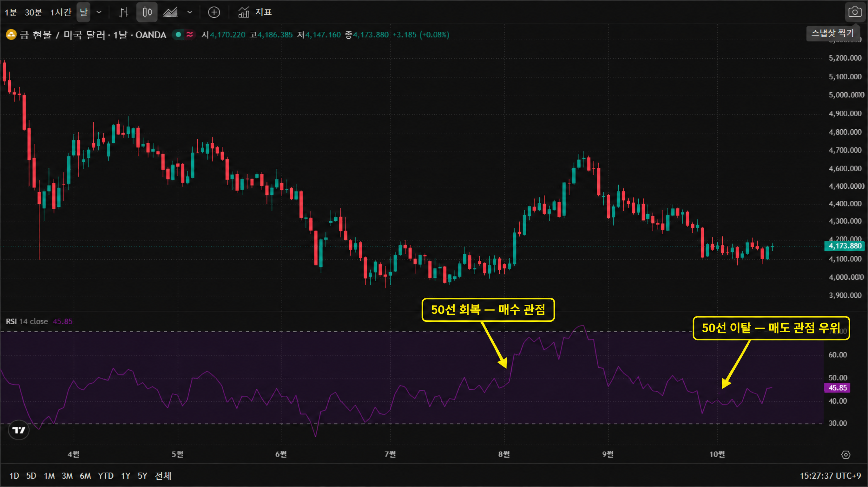Viewport: 868px width, 487px height.
Task: Set range to 3M
Action: 67,476
